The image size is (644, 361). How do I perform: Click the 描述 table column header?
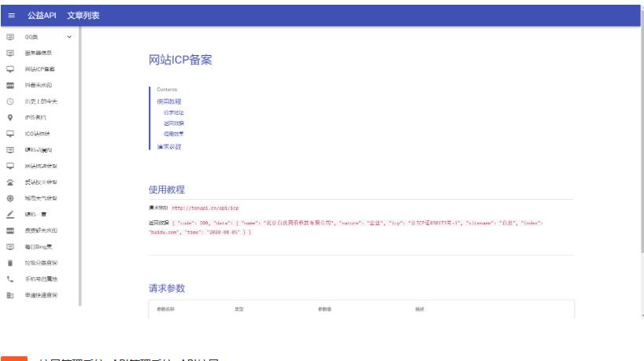(420, 309)
